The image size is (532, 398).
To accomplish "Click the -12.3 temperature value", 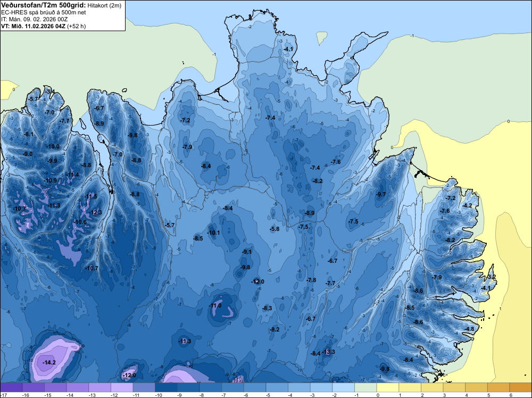I will 96,212.
